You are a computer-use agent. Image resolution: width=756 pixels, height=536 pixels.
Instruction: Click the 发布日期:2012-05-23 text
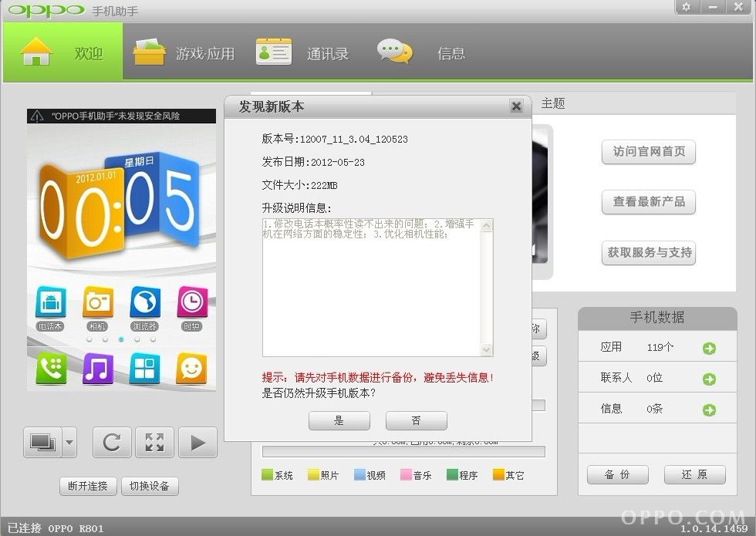tap(313, 162)
